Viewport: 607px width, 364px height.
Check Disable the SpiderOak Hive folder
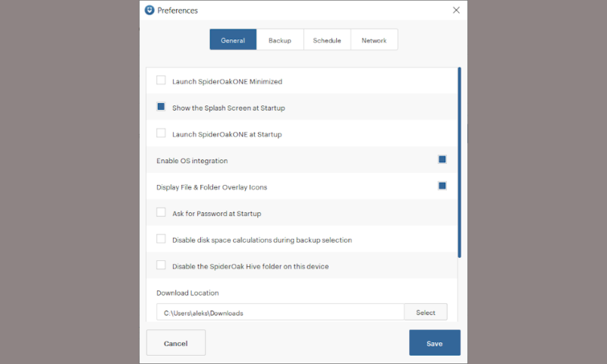[161, 265]
